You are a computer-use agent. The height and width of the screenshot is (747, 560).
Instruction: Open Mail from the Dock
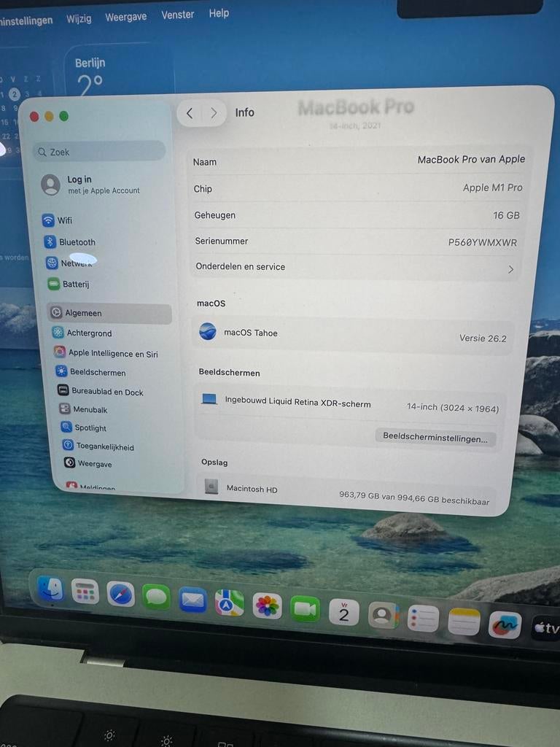(x=192, y=600)
